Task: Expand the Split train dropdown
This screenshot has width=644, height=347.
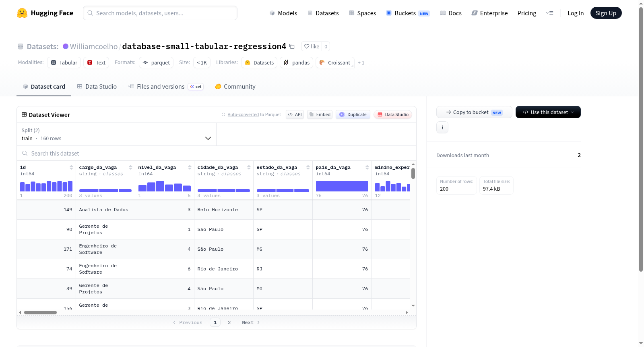Action: click(116, 134)
